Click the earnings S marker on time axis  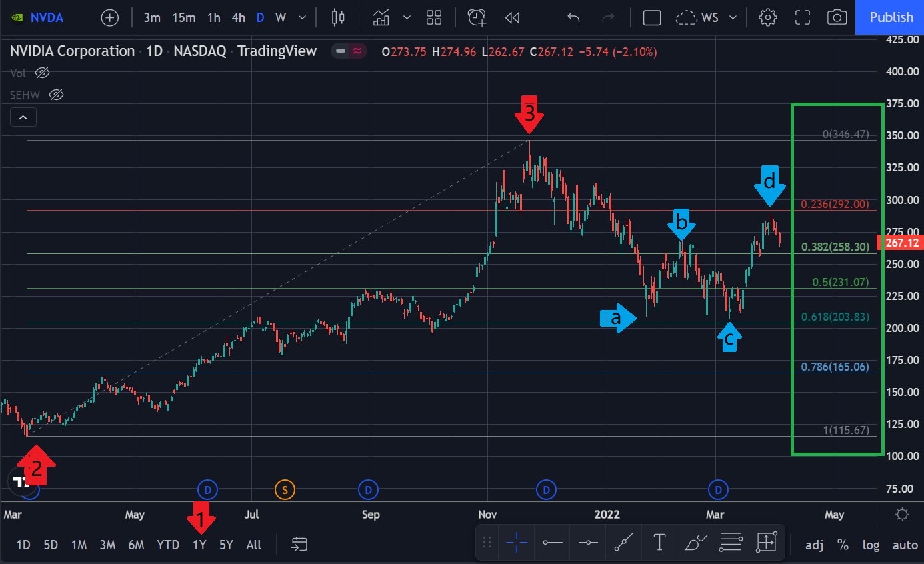click(285, 490)
